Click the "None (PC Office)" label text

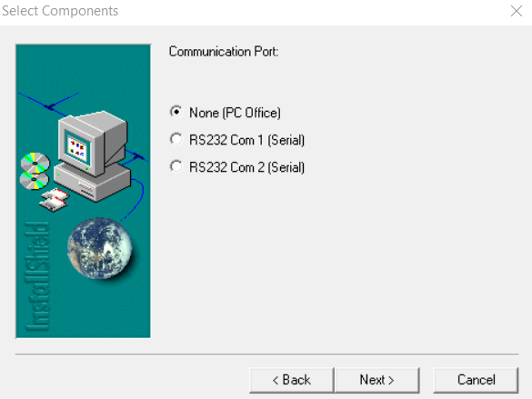click(235, 113)
